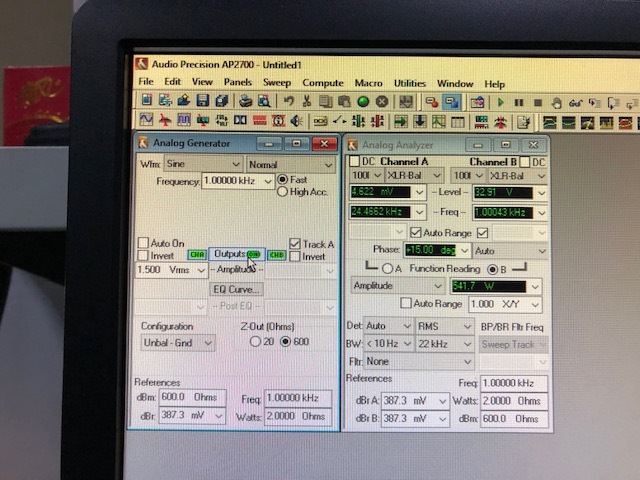This screenshot has height=480, width=640.
Task: Open the Compute menu
Action: tap(323, 83)
